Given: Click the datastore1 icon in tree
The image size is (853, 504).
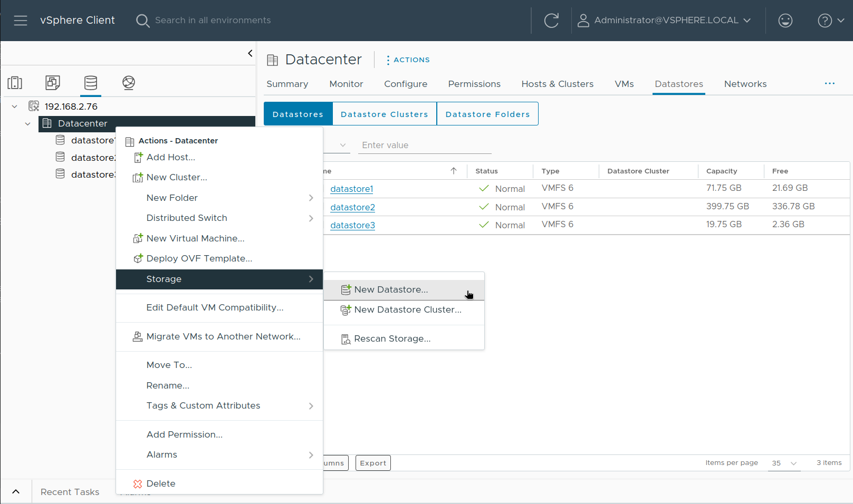Looking at the screenshot, I should (x=61, y=140).
